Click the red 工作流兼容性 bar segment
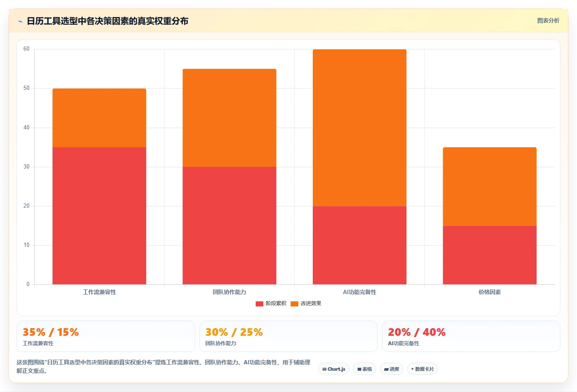This screenshot has width=577, height=392. click(99, 216)
